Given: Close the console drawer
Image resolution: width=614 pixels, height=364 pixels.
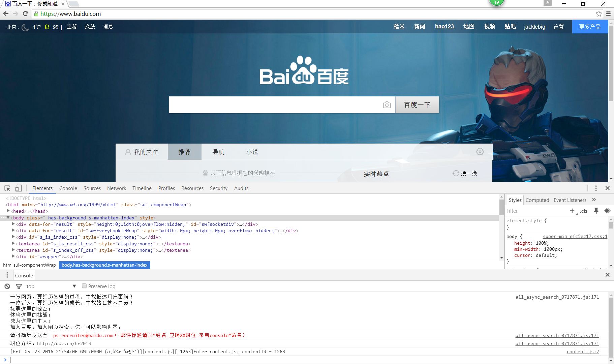Looking at the screenshot, I should [608, 275].
